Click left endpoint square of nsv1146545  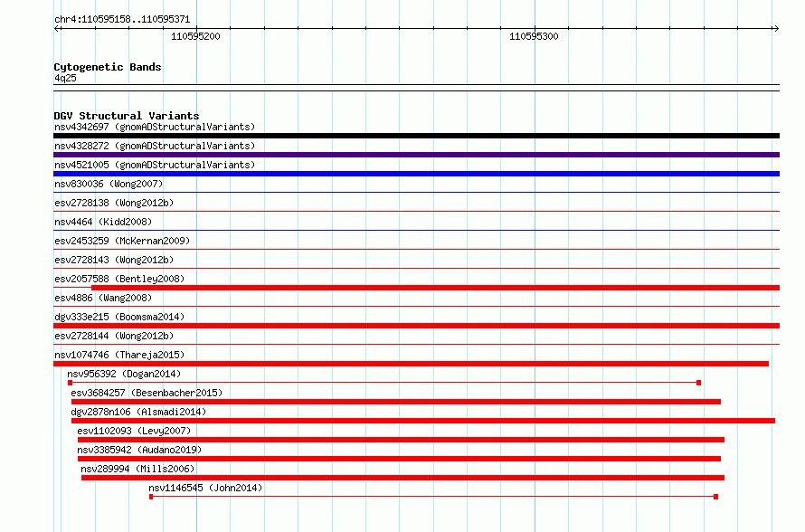[x=151, y=497]
